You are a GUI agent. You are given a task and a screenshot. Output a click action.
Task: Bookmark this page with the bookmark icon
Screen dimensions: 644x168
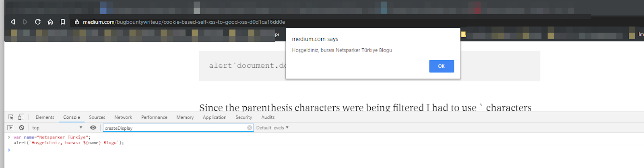click(x=63, y=22)
